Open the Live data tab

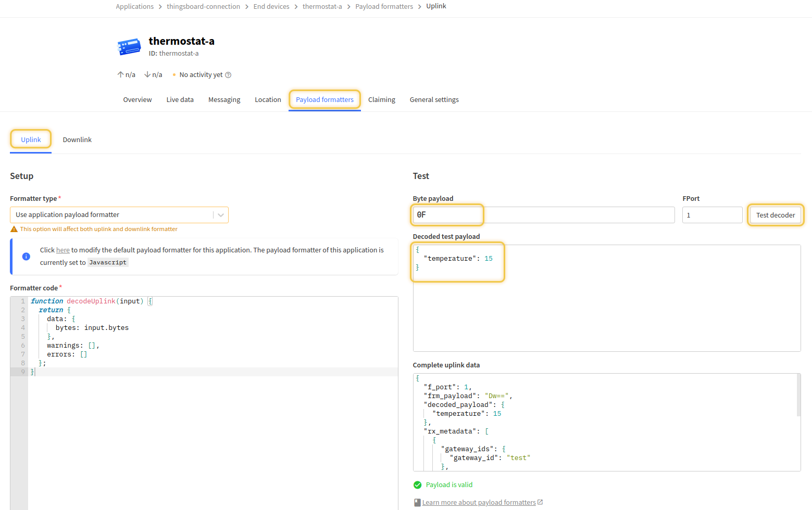coord(180,100)
